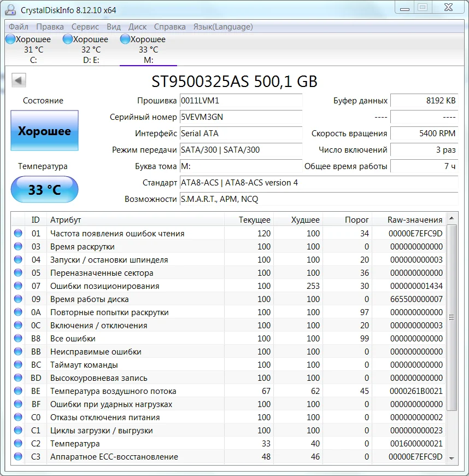
Task: Click status orb beside Переназначенные сектора
Action: [18, 273]
